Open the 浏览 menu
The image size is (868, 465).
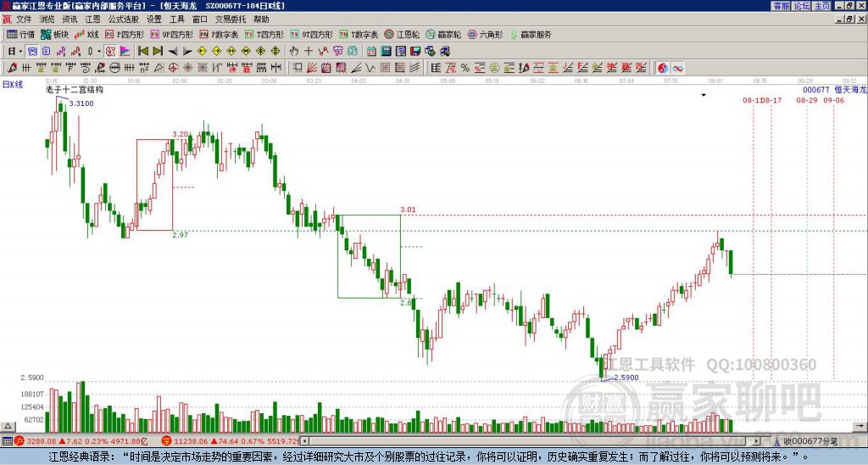(47, 20)
